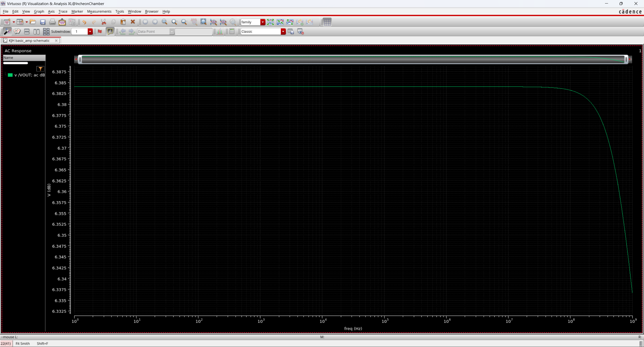Toggle the magic wand auto-layout button

point(7,31)
